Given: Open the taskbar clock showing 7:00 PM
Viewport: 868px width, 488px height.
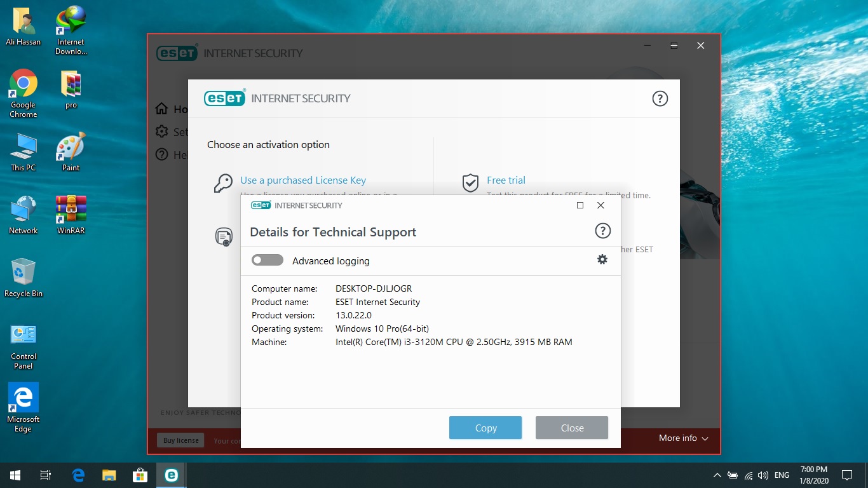Looking at the screenshot, I should tap(814, 475).
